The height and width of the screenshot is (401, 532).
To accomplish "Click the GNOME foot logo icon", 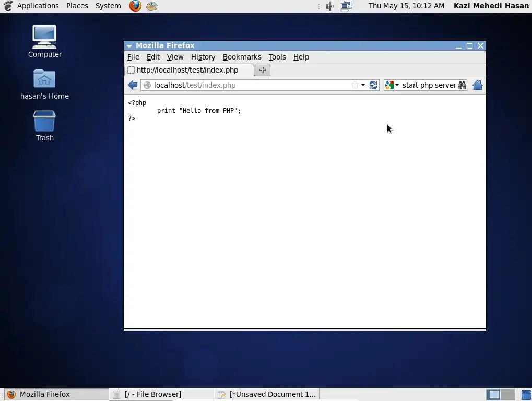I will pos(7,6).
